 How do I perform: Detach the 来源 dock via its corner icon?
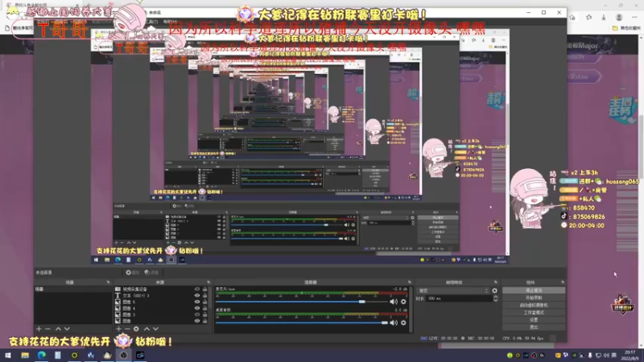208,282
